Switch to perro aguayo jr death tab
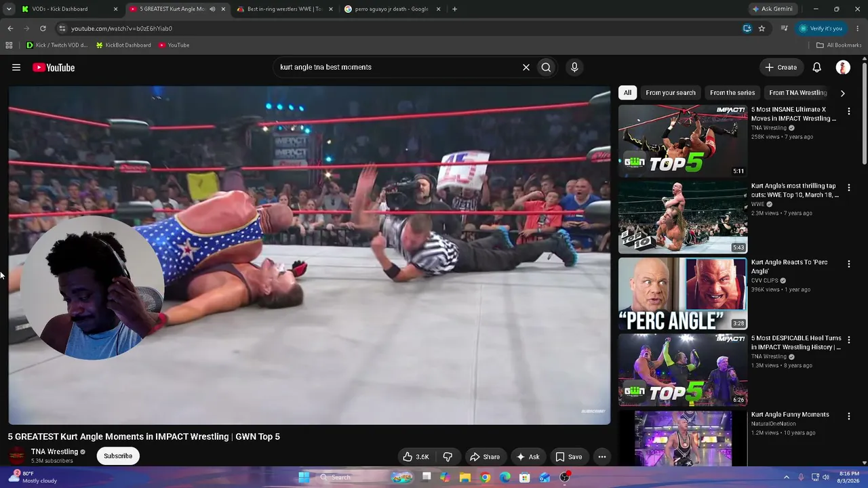Viewport: 868px width, 488px height. point(392,9)
